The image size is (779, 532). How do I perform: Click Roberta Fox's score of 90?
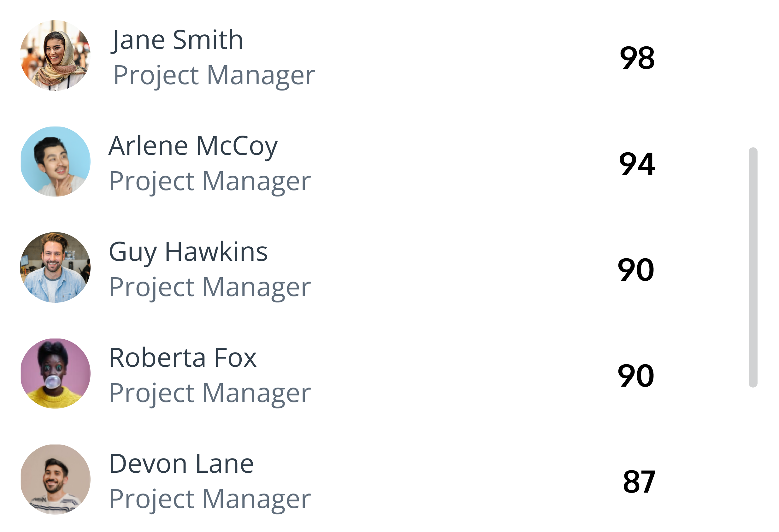636,376
